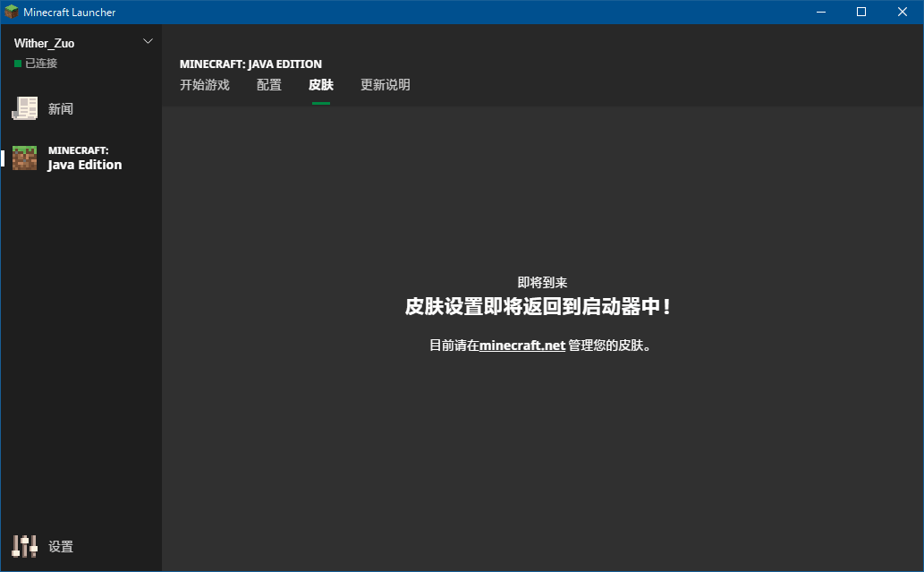
Task: Click the Minecraft Launcher title bar app icon
Action: (12, 12)
